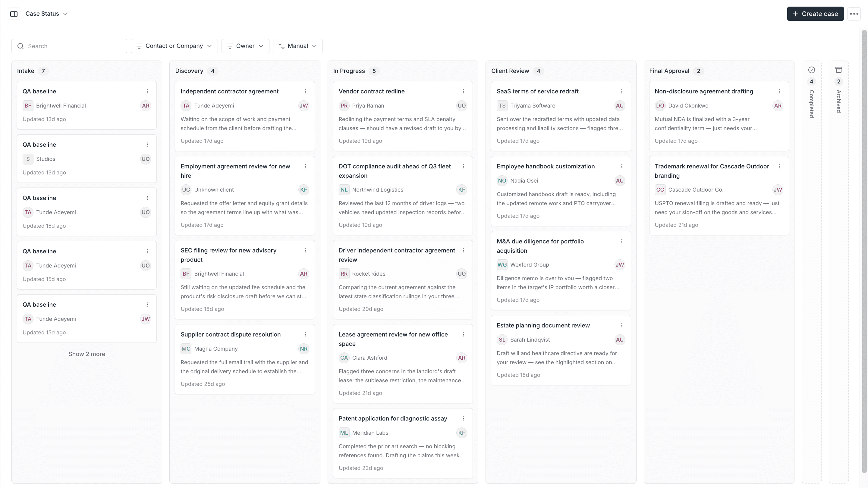The width and height of the screenshot is (868, 488).
Task: Click the KF owner avatar on Meridian Labs card
Action: coord(461,433)
